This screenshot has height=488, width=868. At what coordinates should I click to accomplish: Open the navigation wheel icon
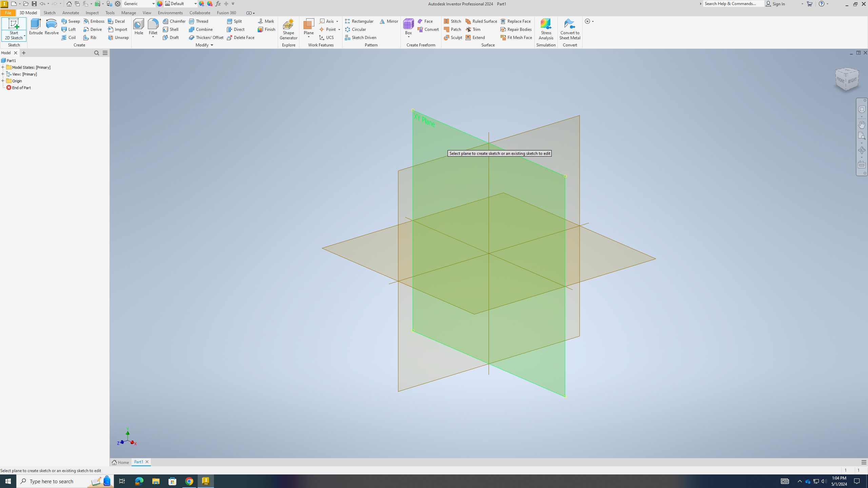(x=862, y=109)
